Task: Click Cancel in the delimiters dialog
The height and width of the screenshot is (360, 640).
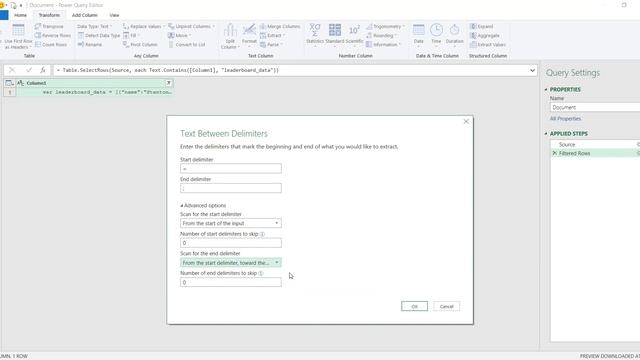Action: pos(447,307)
